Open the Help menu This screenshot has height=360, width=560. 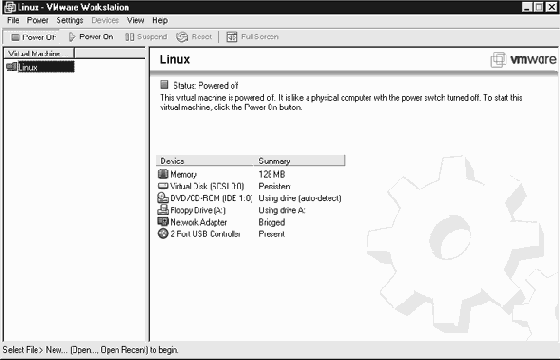tap(160, 20)
